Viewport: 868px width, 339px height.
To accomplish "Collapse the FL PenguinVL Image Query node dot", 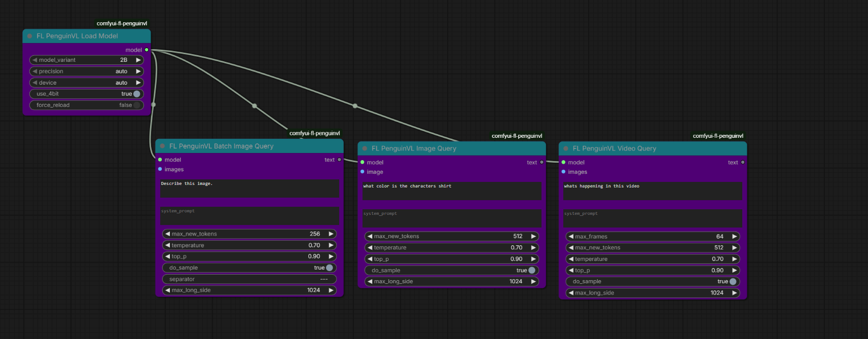I will (365, 148).
